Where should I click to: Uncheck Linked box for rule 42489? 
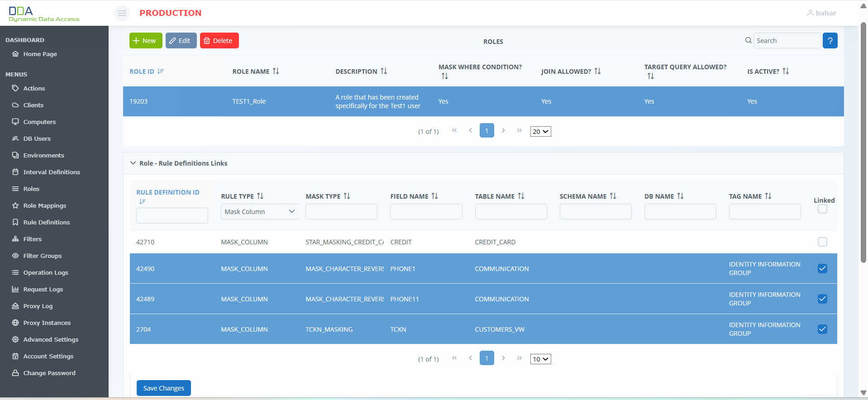click(822, 299)
